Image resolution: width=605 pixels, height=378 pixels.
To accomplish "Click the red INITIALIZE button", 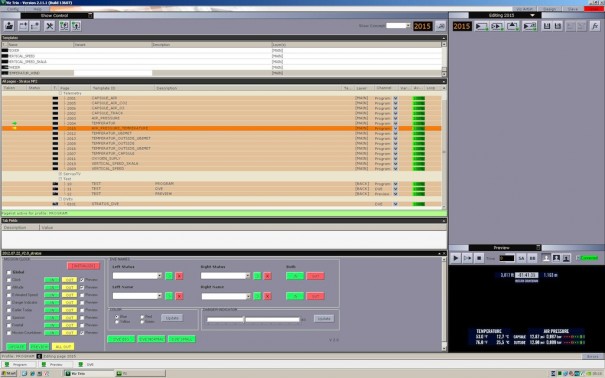I will (83, 266).
